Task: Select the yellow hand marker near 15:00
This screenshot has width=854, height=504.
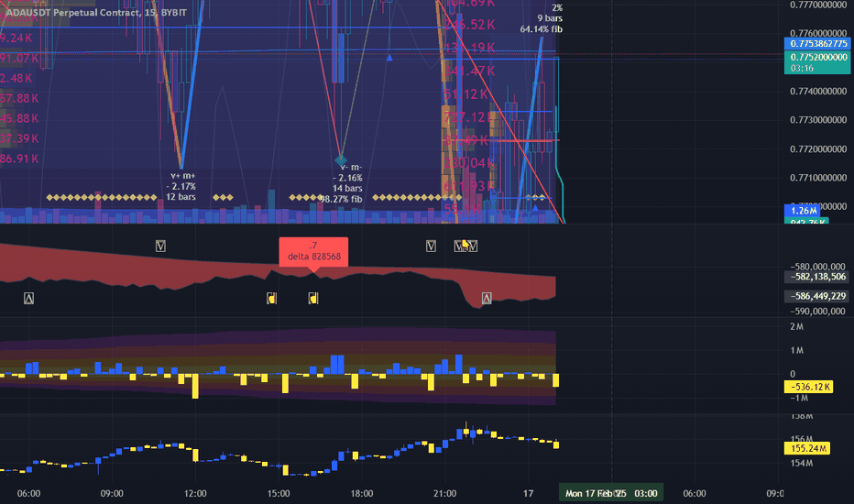Action: (272, 298)
